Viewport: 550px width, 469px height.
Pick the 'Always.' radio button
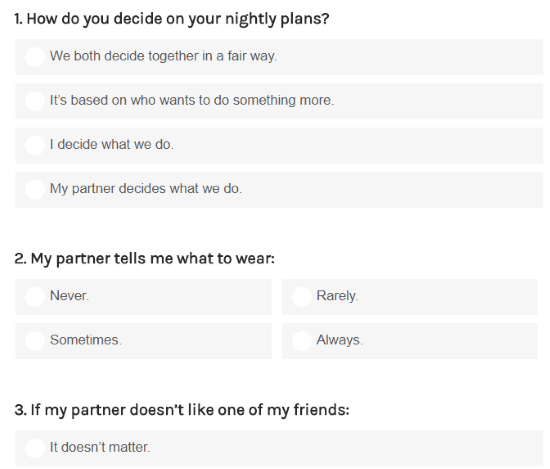(302, 341)
